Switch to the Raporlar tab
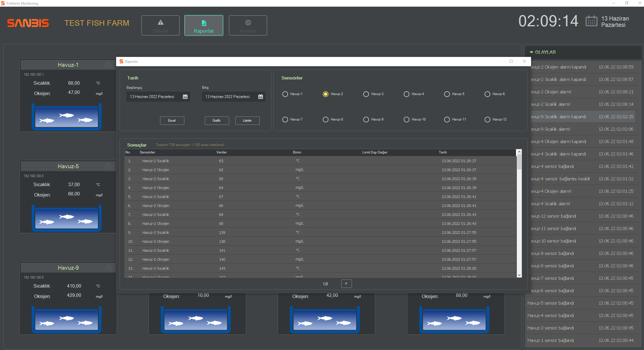The width and height of the screenshot is (644, 350). 204,25
